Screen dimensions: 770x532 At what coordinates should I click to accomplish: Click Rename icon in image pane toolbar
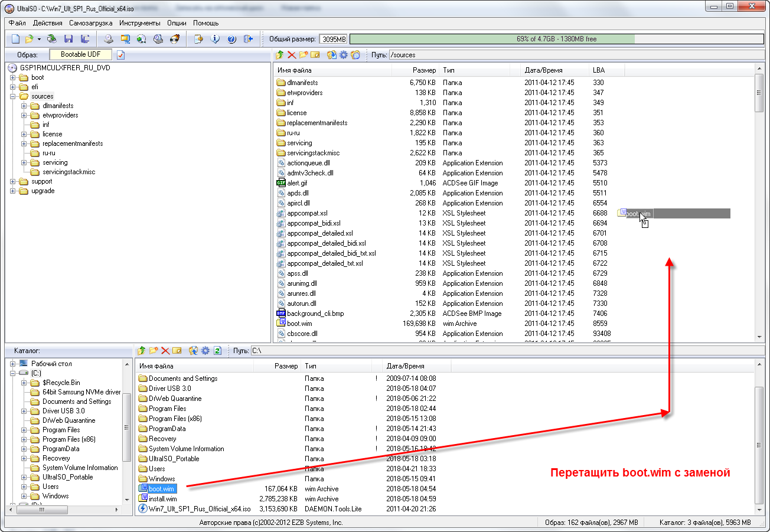pyautogui.click(x=315, y=55)
